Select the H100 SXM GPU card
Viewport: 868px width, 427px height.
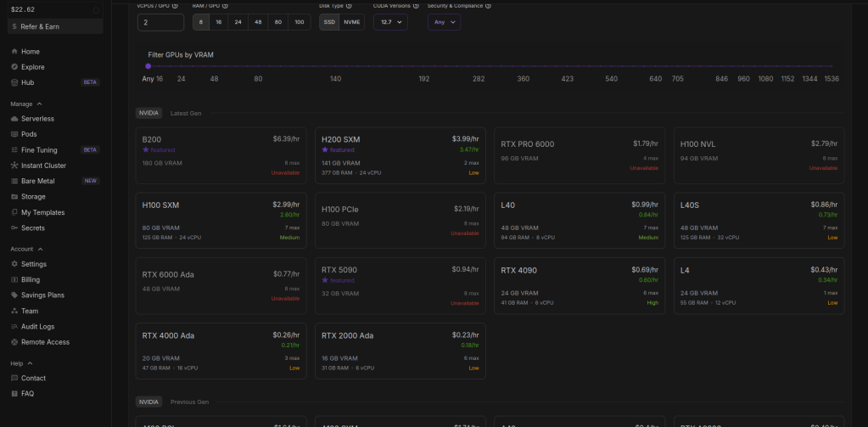[221, 221]
